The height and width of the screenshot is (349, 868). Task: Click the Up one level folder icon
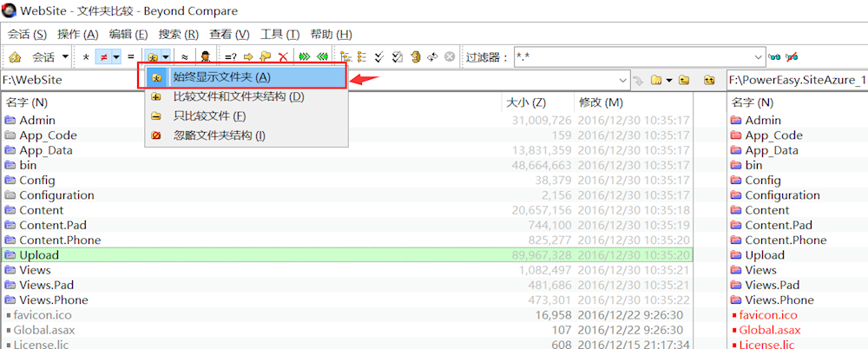[684, 81]
